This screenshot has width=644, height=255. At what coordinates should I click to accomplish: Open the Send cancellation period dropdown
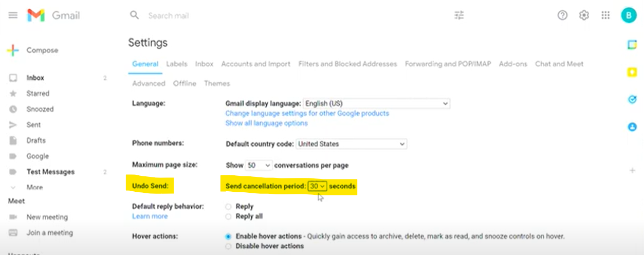[x=318, y=186]
